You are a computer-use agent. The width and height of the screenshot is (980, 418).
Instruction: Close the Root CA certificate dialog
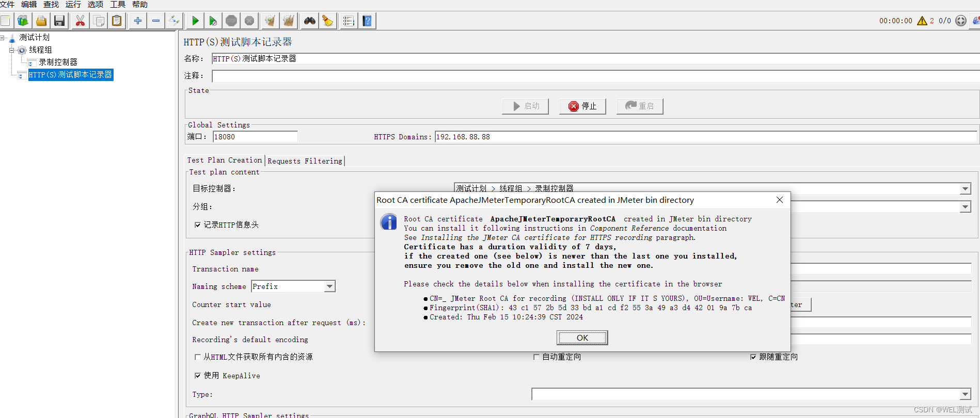(x=780, y=200)
